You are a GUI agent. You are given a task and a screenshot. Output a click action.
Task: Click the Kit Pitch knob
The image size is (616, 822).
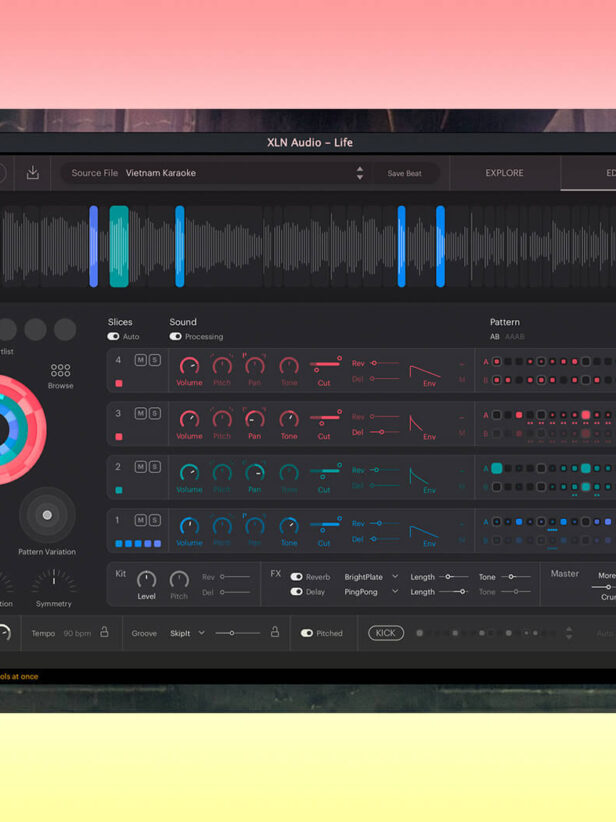pos(179,579)
